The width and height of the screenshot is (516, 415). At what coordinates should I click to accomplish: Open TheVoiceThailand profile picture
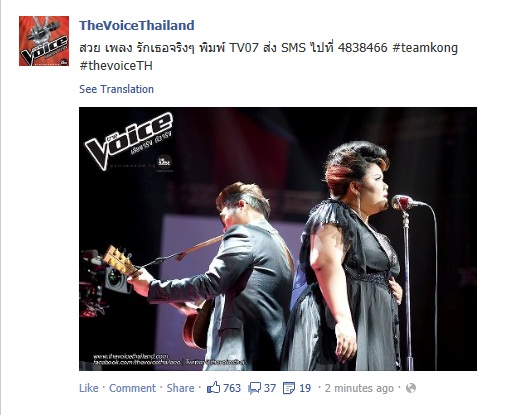[44, 41]
